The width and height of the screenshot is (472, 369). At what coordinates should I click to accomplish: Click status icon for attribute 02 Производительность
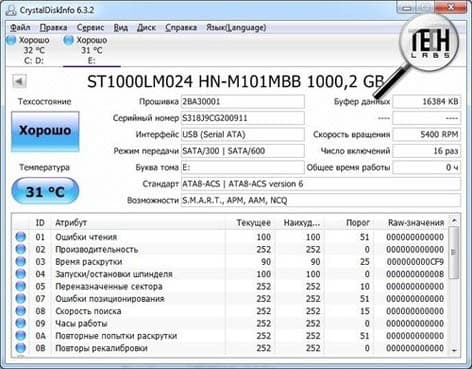tap(21, 249)
